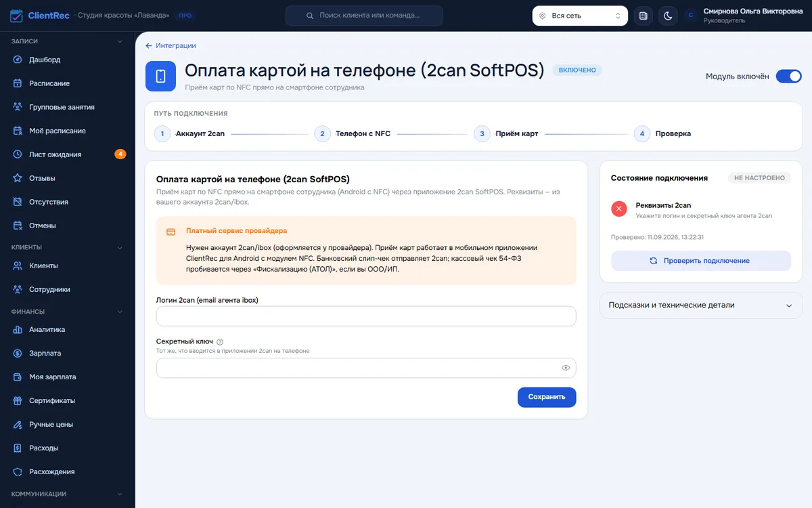The image size is (812, 508).
Task: Select step 3 Приём карт
Action: coord(506,133)
